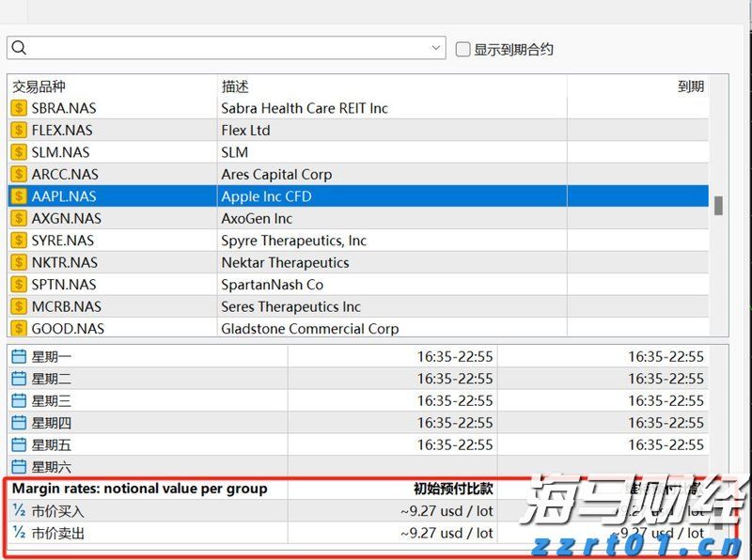Screen dimensions: 752x560
Task: Select the Flex Ltd row
Action: click(282, 130)
